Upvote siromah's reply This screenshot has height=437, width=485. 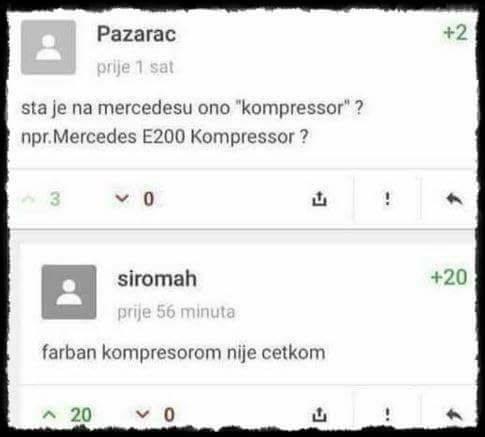pyautogui.click(x=49, y=415)
